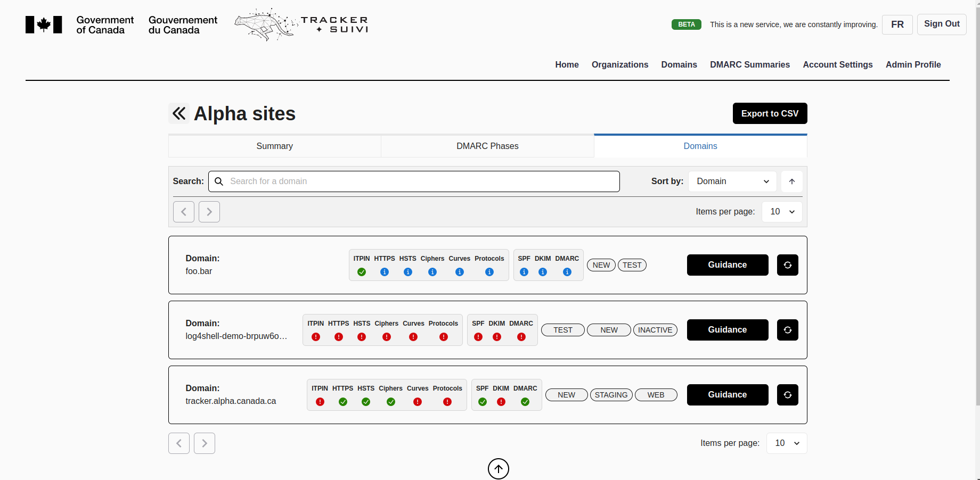The height and width of the screenshot is (480, 980).
Task: Open Admin Profile page
Action: pyautogui.click(x=913, y=64)
